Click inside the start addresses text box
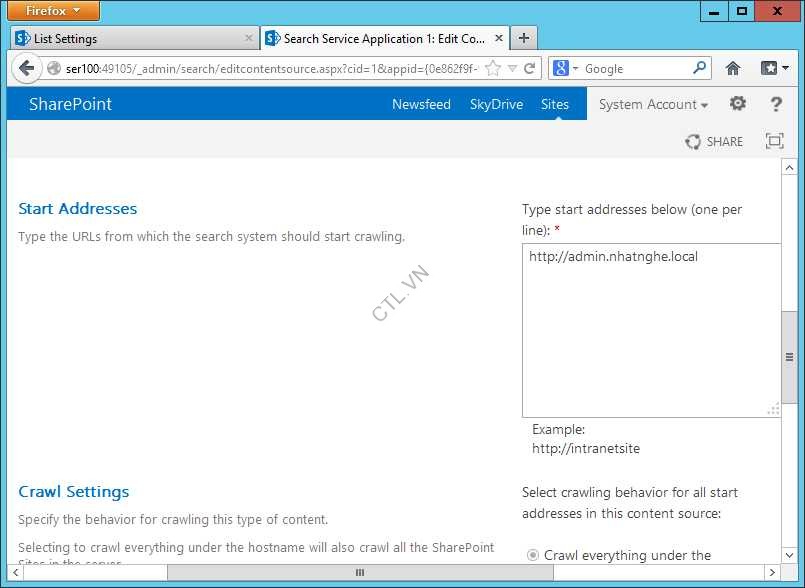The height and width of the screenshot is (588, 805). pos(650,330)
